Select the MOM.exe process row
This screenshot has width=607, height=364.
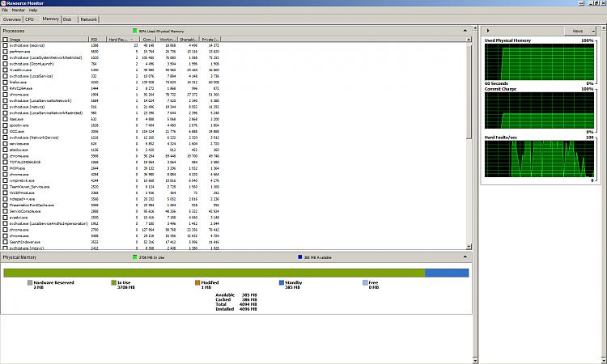pyautogui.click(x=110, y=168)
